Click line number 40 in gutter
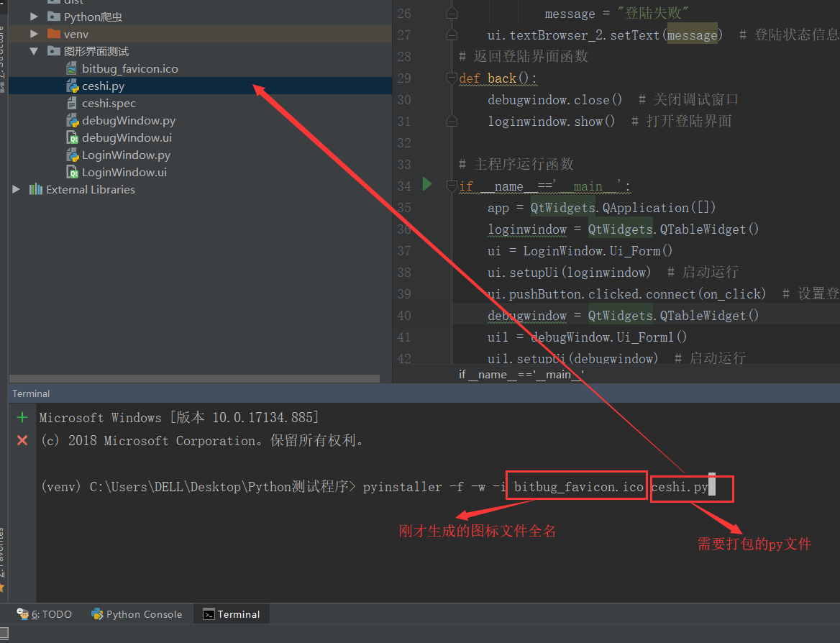Viewport: 840px width, 643px height. click(x=404, y=316)
